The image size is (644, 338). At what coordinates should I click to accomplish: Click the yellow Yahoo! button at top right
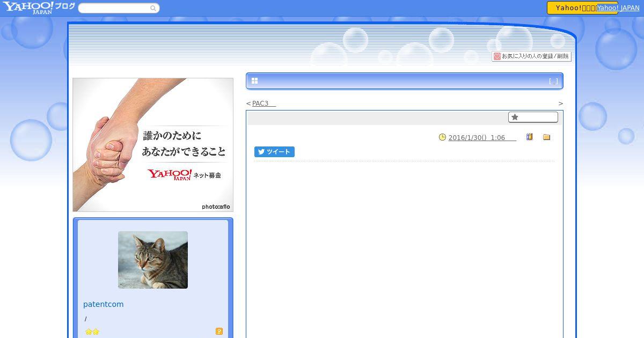(x=572, y=8)
